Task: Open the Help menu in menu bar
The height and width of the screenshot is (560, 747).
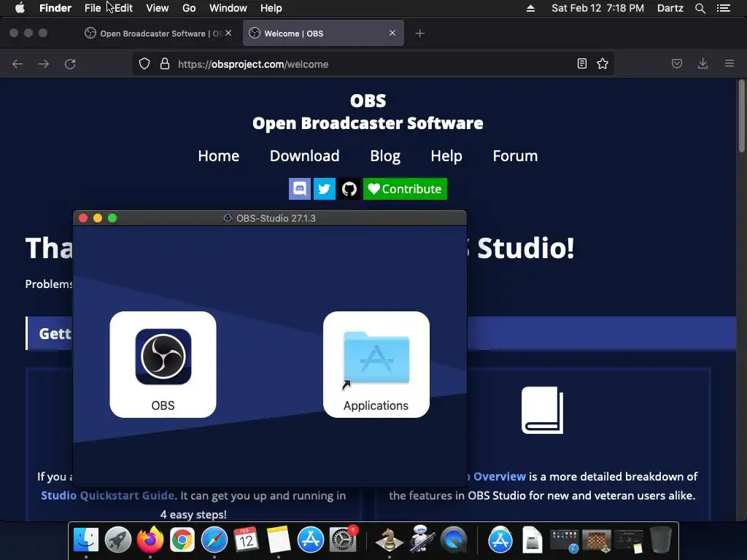Action: click(271, 8)
